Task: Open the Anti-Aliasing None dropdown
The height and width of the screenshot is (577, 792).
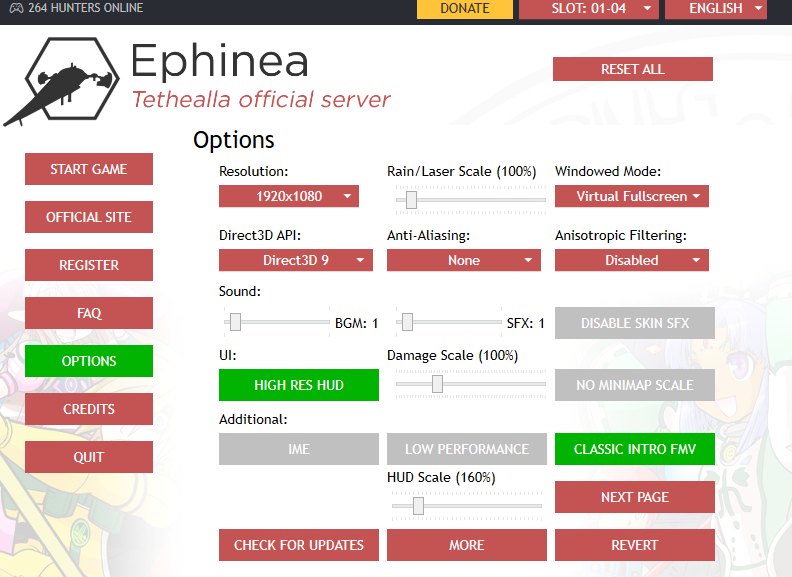Action: [464, 260]
